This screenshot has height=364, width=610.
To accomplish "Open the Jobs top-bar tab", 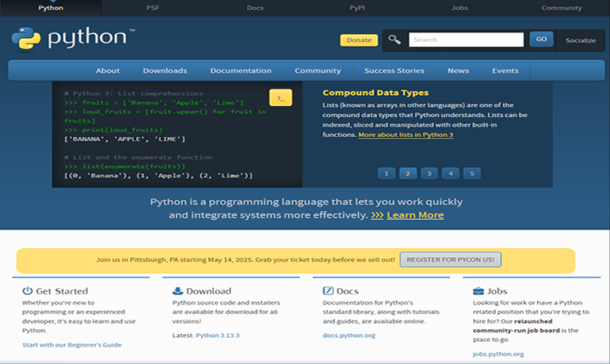I will [x=459, y=8].
